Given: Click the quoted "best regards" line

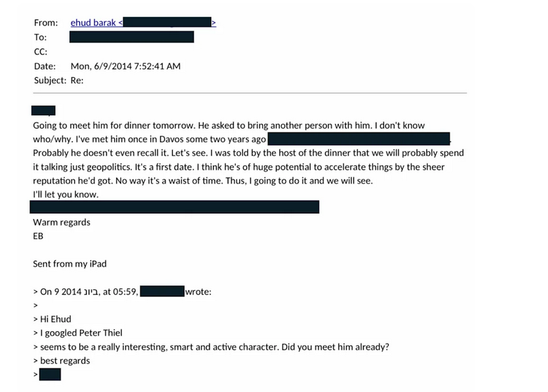Looking at the screenshot, I should pyautogui.click(x=65, y=361).
